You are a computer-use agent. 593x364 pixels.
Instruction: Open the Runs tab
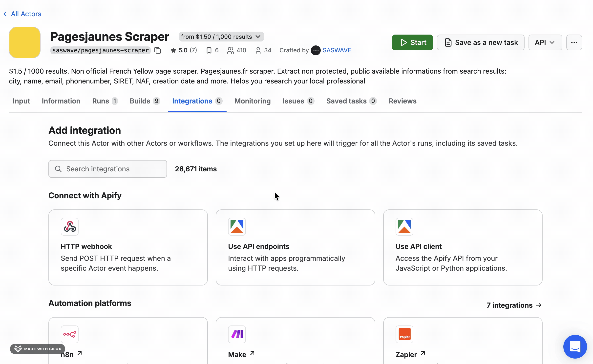pos(105,101)
